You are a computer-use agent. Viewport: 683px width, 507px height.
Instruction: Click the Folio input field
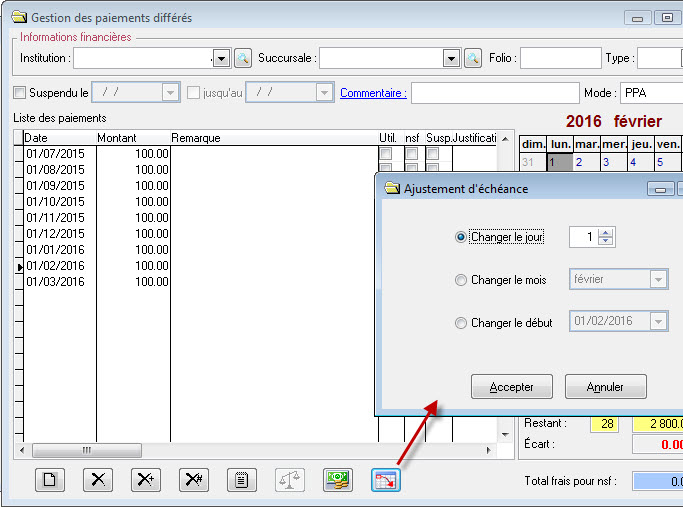click(559, 59)
